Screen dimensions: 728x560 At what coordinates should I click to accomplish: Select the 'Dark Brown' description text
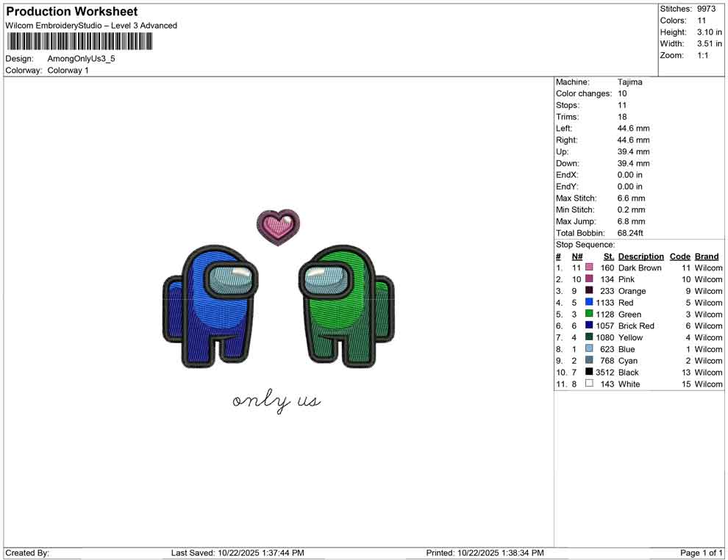pos(640,268)
